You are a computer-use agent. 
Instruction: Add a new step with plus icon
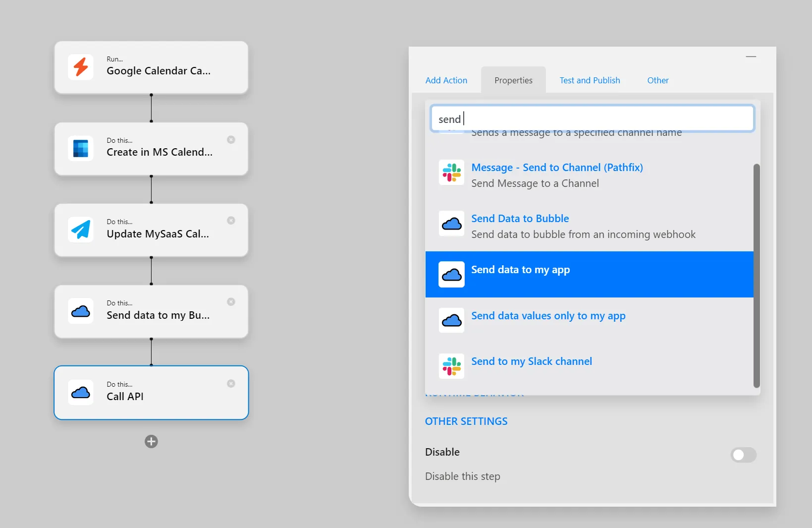coord(151,441)
